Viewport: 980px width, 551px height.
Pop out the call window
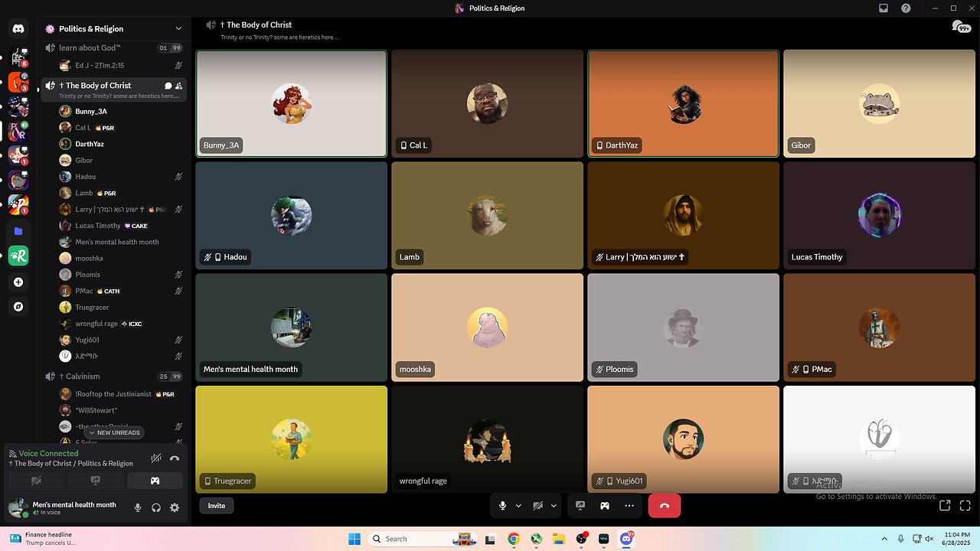point(945,505)
